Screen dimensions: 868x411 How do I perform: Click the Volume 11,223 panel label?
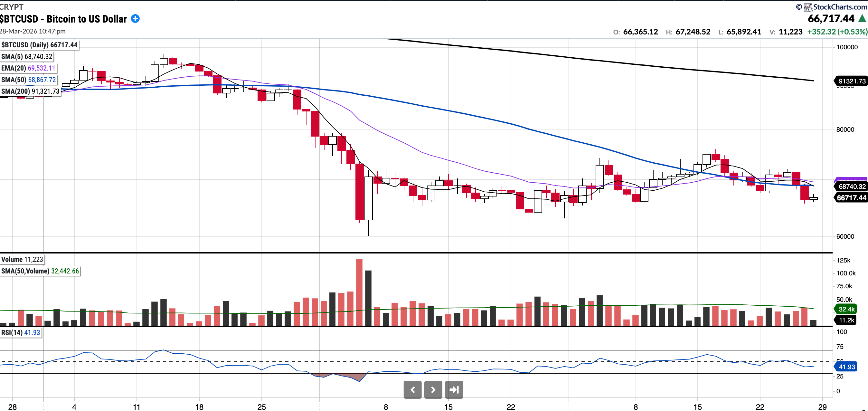coord(22,260)
